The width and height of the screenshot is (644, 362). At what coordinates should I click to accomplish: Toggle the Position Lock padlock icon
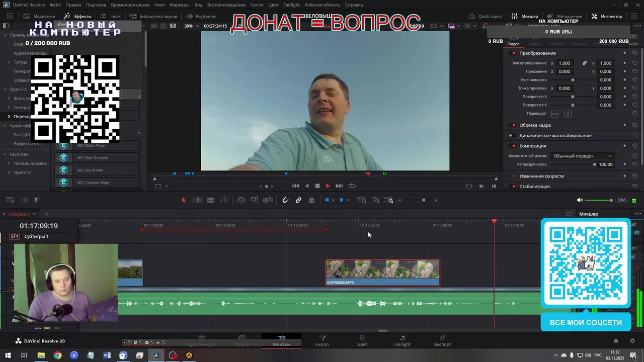(312, 200)
